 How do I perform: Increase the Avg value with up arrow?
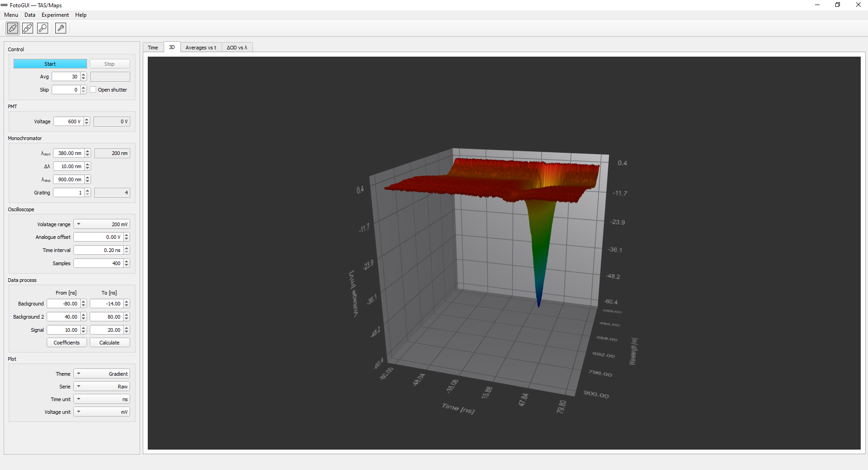(x=83, y=75)
